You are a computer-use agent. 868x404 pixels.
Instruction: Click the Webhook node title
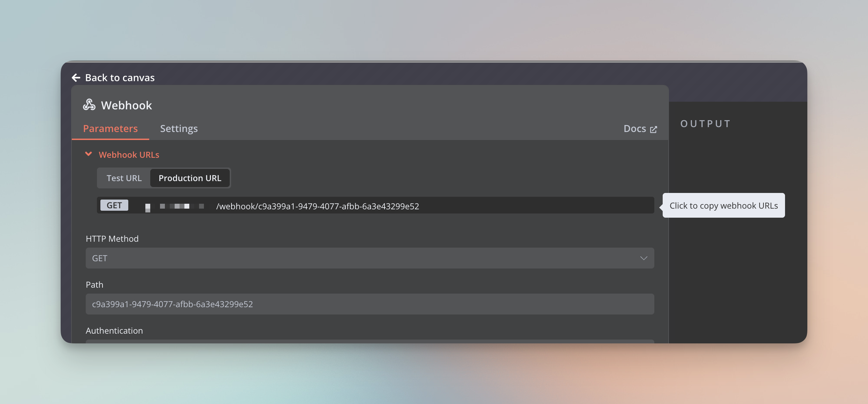(127, 105)
